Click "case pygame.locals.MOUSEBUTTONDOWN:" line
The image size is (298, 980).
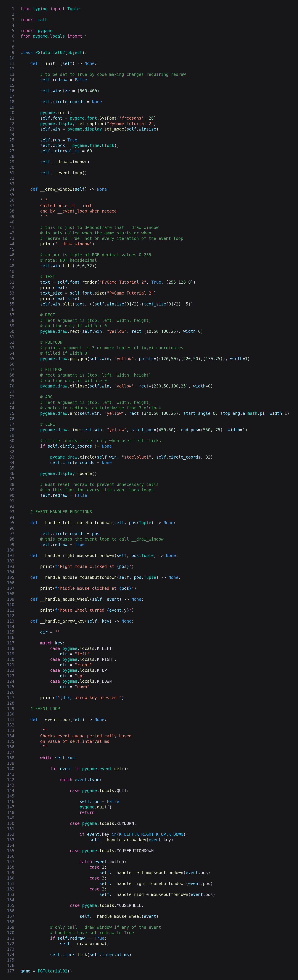point(113,851)
